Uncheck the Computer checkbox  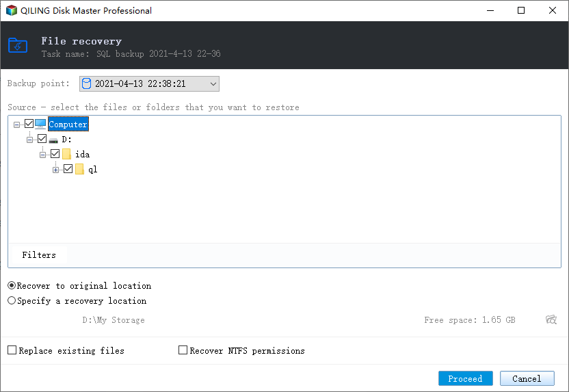pos(29,124)
